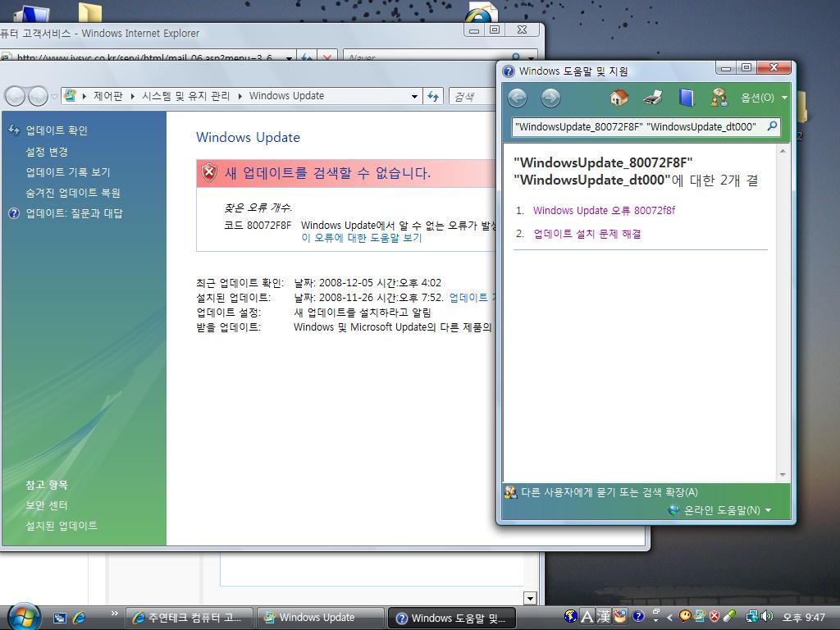Open the 옵션(O) options menu
Screen dimensions: 840x630
(764, 98)
